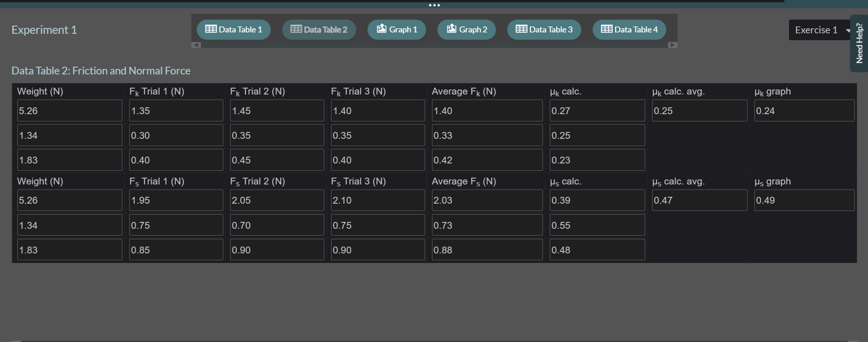Screen dimensions: 868x342
Task: Edit Fk Trial 1 field showing 0.40
Action: 176,160
